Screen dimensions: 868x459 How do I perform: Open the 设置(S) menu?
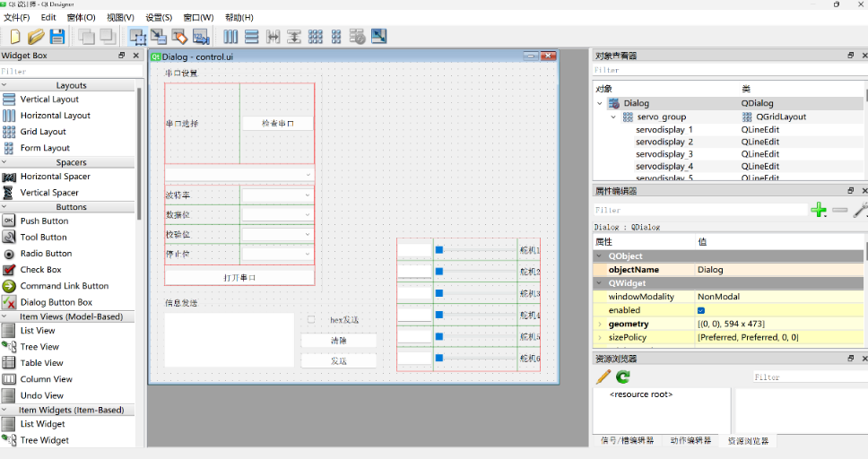159,18
